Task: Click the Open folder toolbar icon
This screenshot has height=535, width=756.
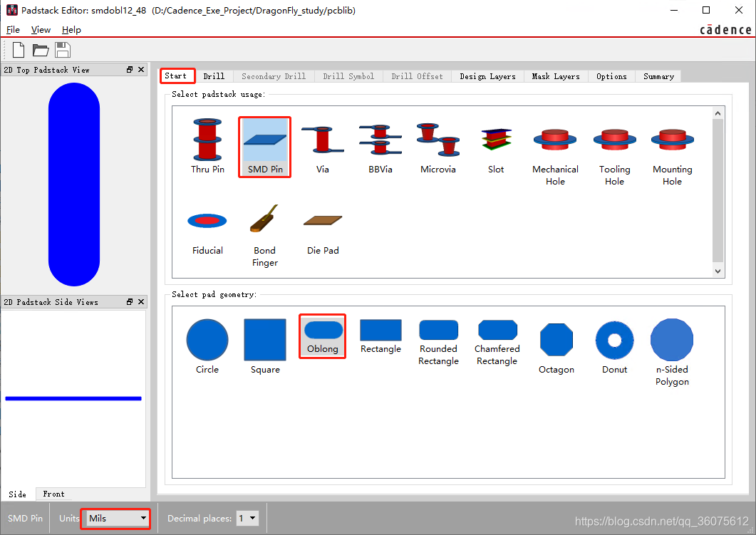Action: tap(41, 50)
